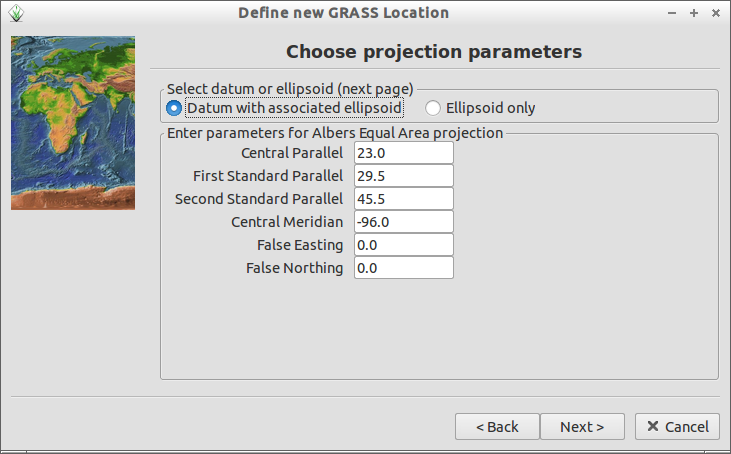Click the False Easting input box
Viewport: 731px width, 454px height.
coord(404,245)
